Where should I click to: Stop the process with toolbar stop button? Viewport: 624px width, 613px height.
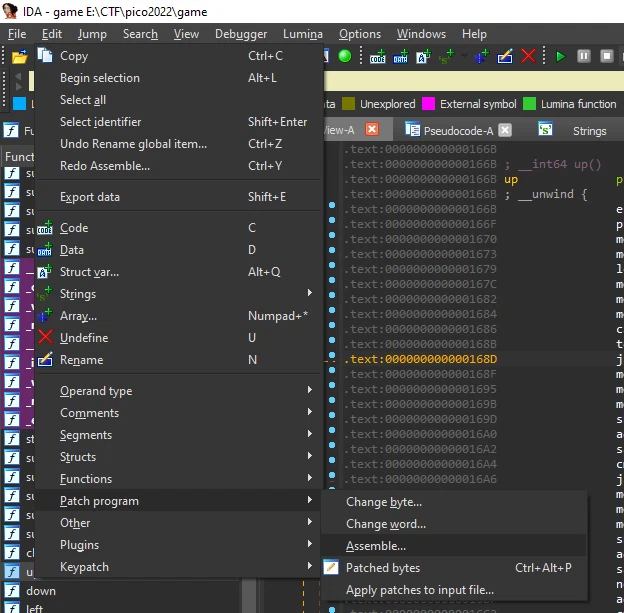tap(606, 56)
